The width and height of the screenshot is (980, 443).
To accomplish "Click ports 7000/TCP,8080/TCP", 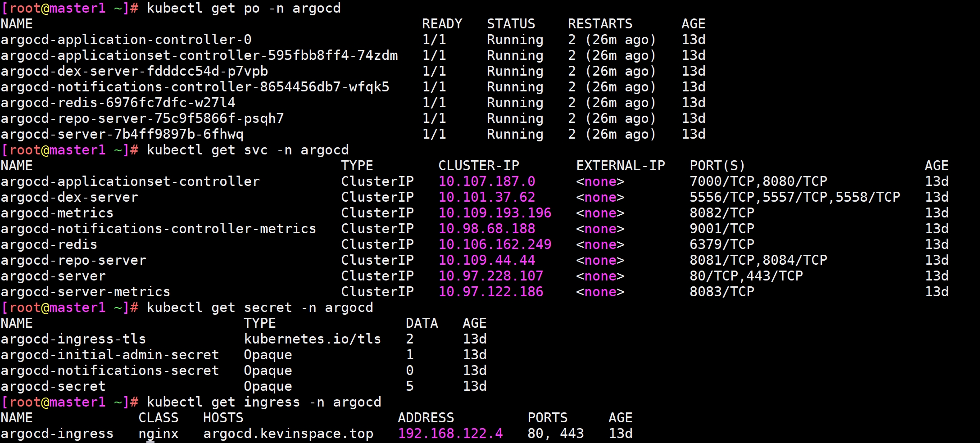I will (x=758, y=182).
